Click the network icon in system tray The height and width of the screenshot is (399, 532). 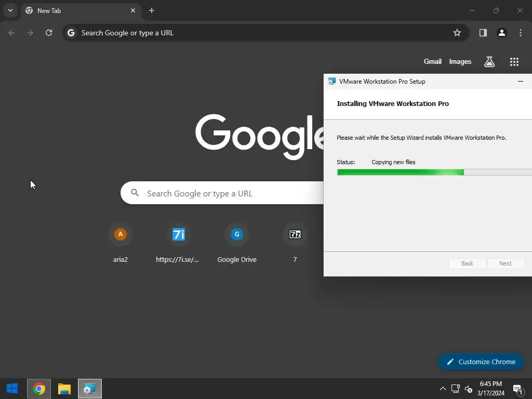click(x=455, y=389)
